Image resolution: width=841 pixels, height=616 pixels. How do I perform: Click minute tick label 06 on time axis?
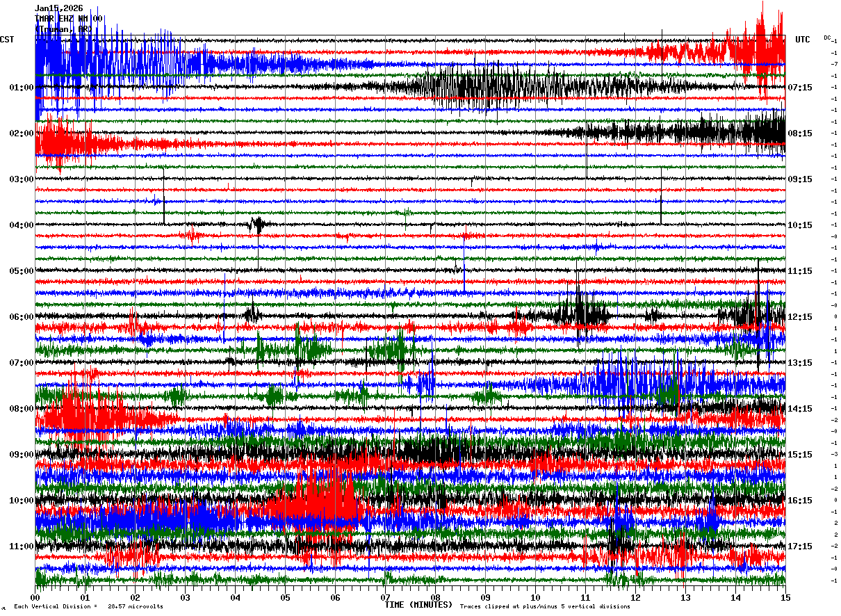[336, 597]
